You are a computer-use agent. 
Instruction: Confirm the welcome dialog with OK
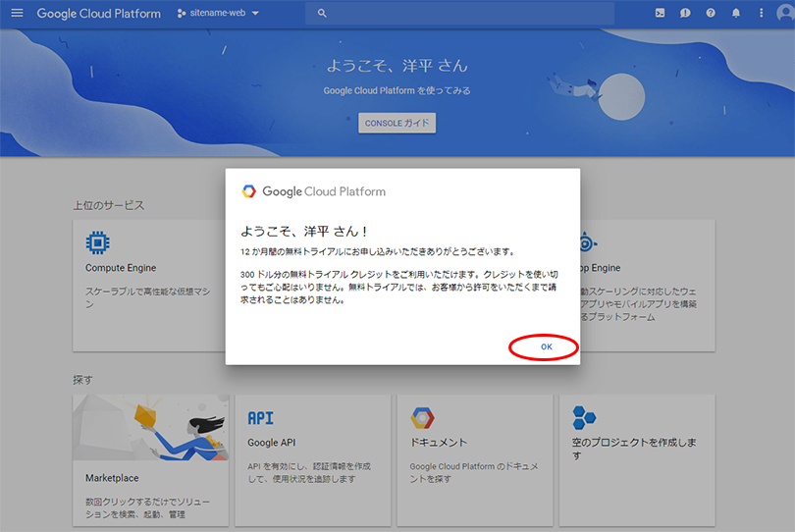[x=546, y=346]
